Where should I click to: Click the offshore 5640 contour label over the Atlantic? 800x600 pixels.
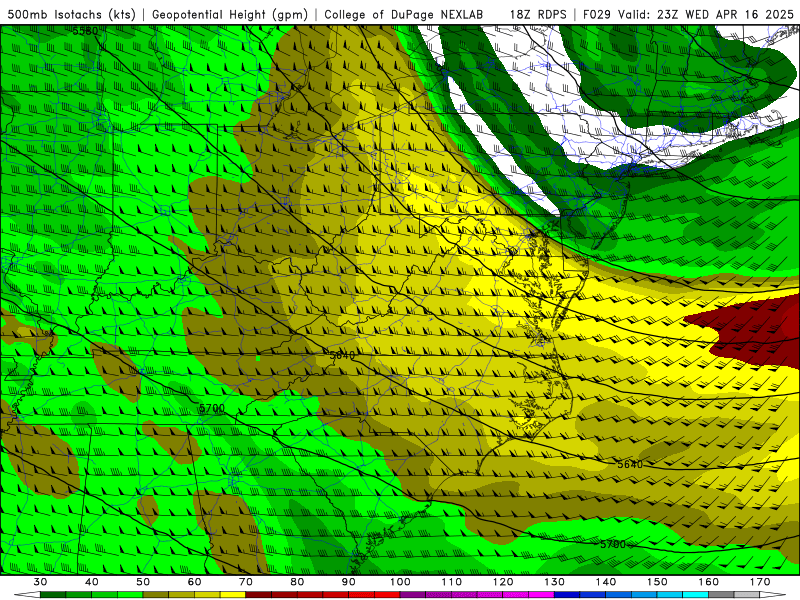(630, 464)
